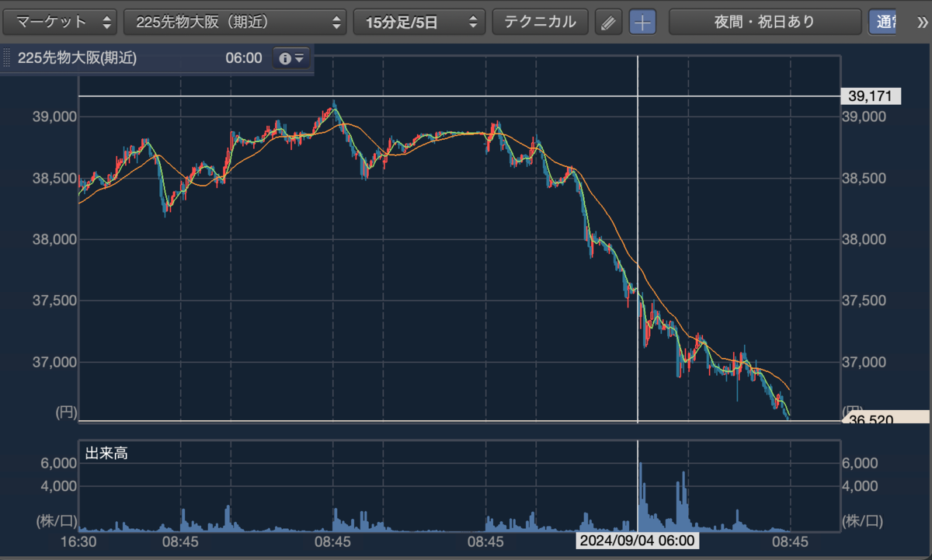
Task: Click the 2024/09/04 06:00 date marker
Action: click(x=636, y=541)
